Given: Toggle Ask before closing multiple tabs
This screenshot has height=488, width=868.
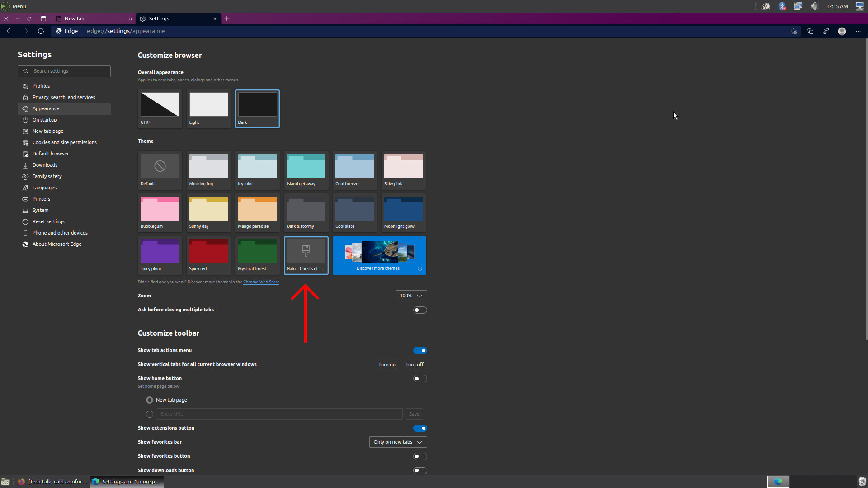Looking at the screenshot, I should click(x=420, y=310).
